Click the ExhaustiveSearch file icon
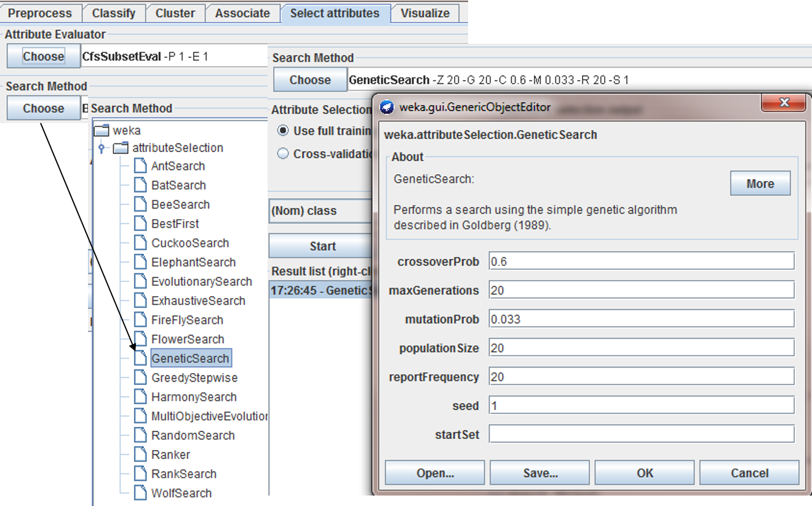 tap(140, 300)
